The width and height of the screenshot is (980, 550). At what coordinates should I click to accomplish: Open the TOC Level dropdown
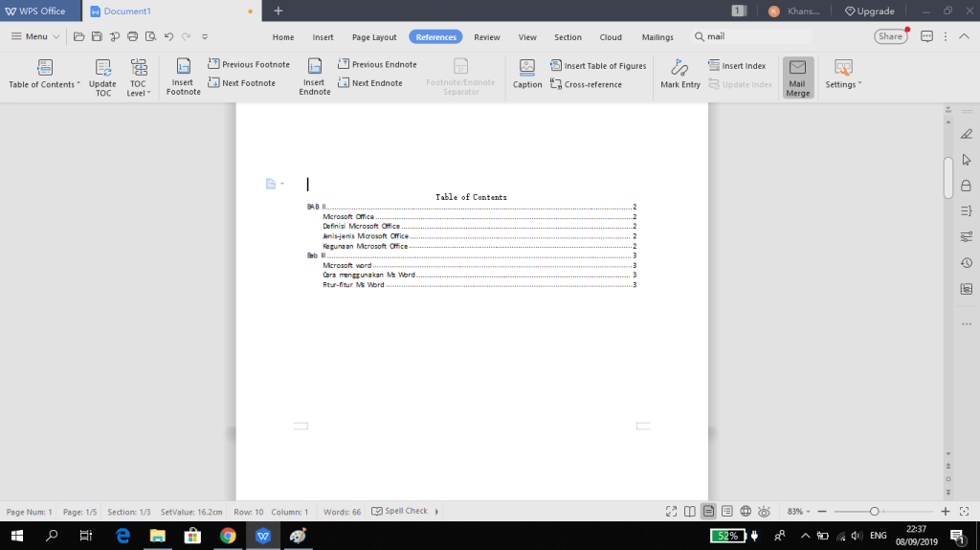[x=139, y=93]
